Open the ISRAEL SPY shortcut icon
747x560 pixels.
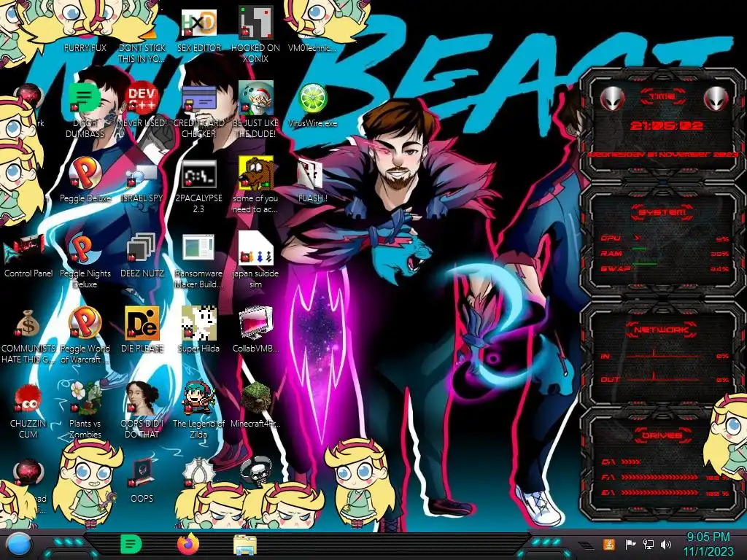(x=142, y=175)
